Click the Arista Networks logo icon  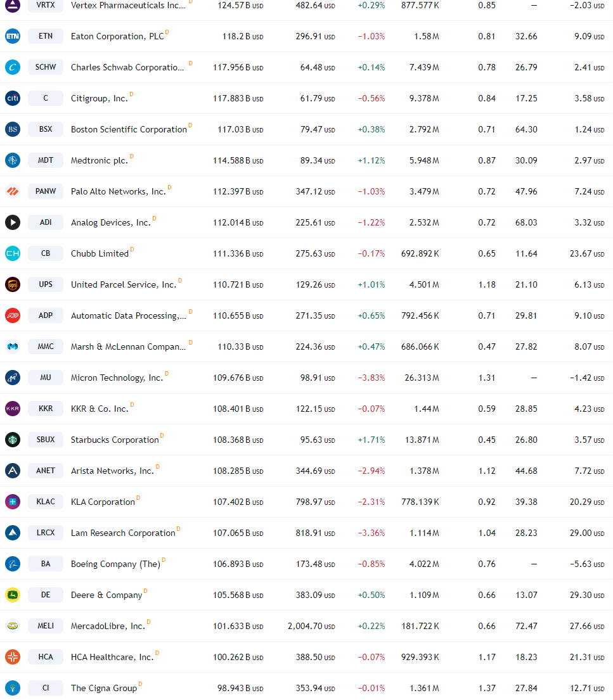point(13,471)
